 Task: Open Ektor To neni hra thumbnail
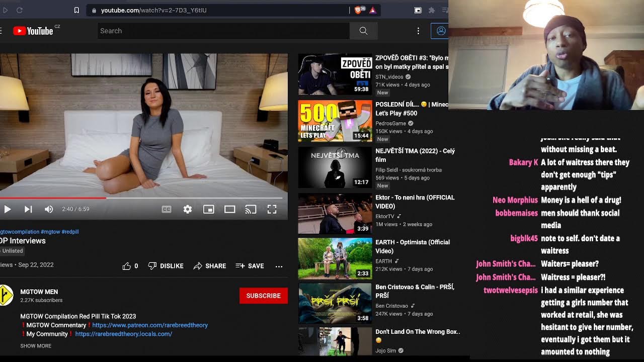tap(335, 214)
